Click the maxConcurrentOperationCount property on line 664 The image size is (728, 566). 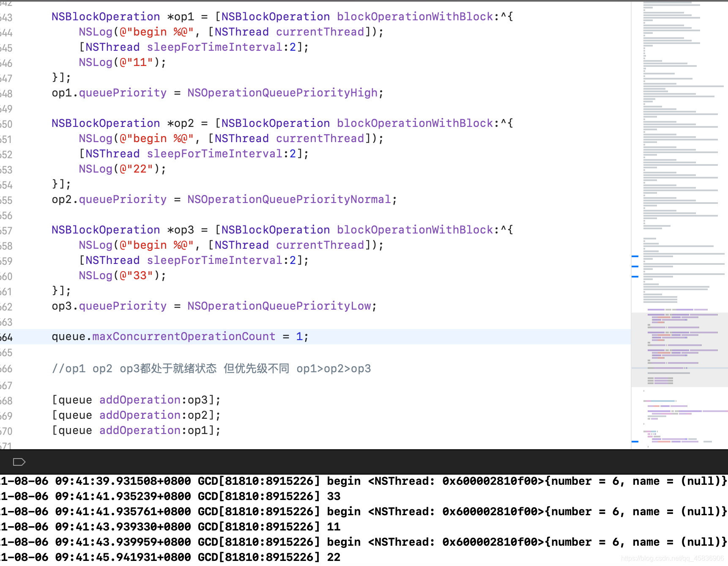tap(183, 336)
